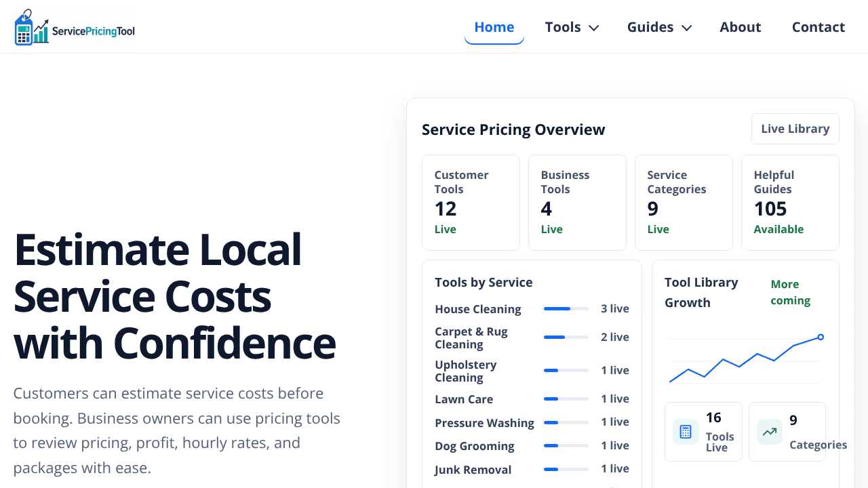This screenshot has height=488, width=868.
Task: Click the ServicePricingTool logo
Action: pos(75,27)
